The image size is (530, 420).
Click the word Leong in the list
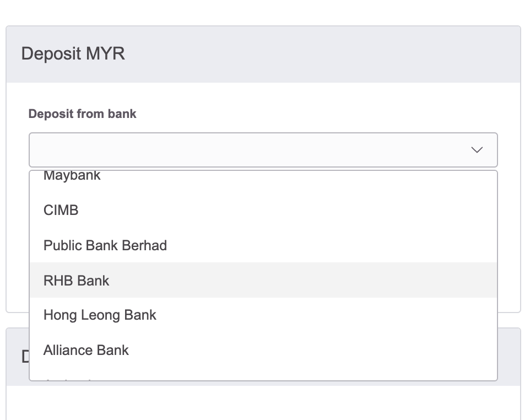[x=100, y=315]
